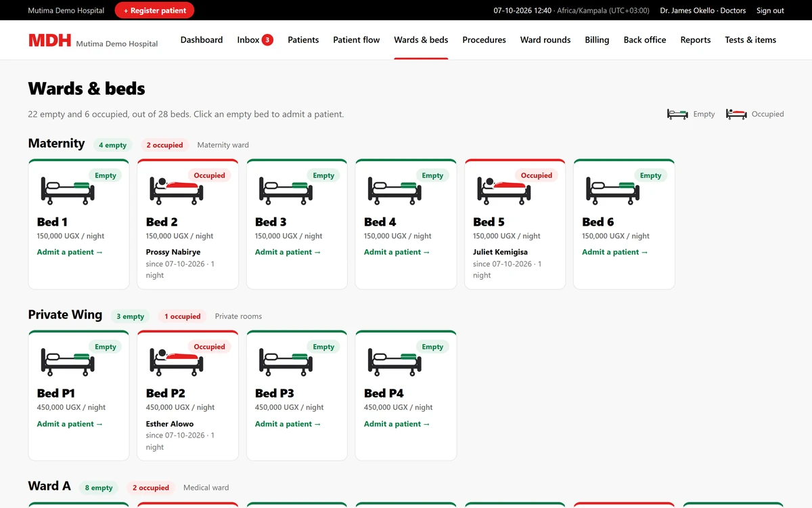Click Sign out link
This screenshot has height=508, width=812.
pos(770,10)
